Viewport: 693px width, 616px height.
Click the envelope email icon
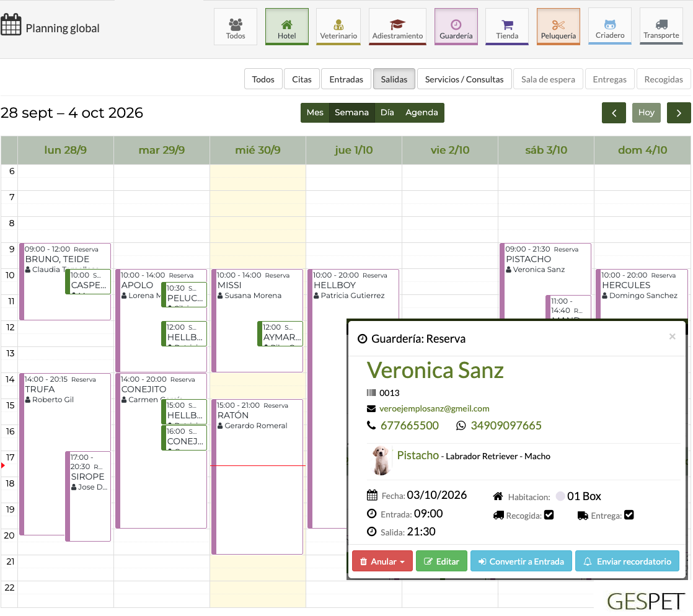click(x=371, y=409)
